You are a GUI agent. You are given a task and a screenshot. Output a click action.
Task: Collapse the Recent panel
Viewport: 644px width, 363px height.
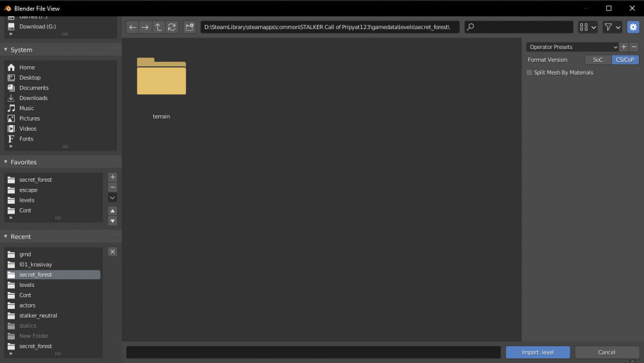point(6,237)
